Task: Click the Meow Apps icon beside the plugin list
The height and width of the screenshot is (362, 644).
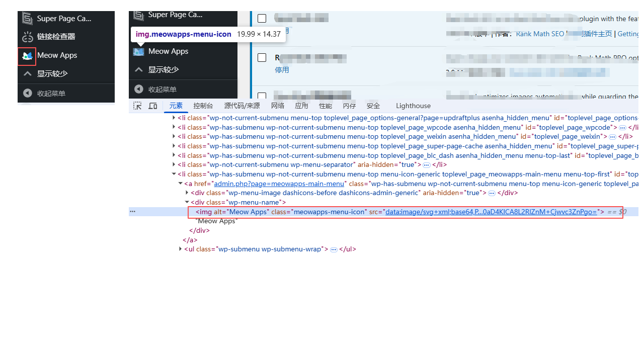Action: tap(138, 51)
